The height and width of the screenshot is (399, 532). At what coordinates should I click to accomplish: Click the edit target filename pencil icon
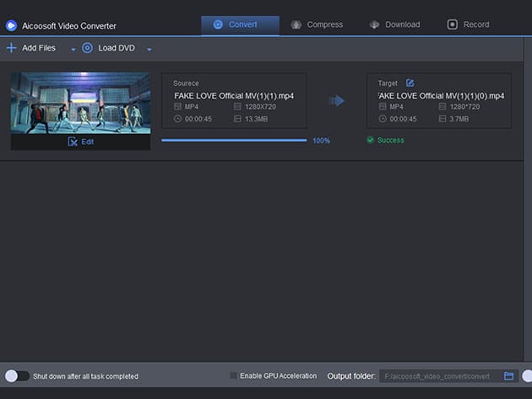410,83
